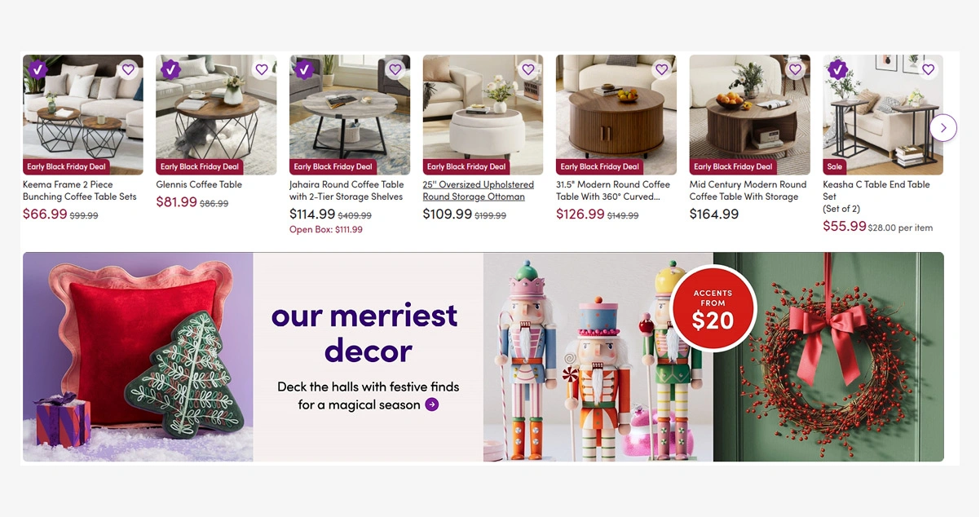This screenshot has height=517, width=980.
Task: Save Keema Frame coffee table to favorites
Action: pos(128,70)
